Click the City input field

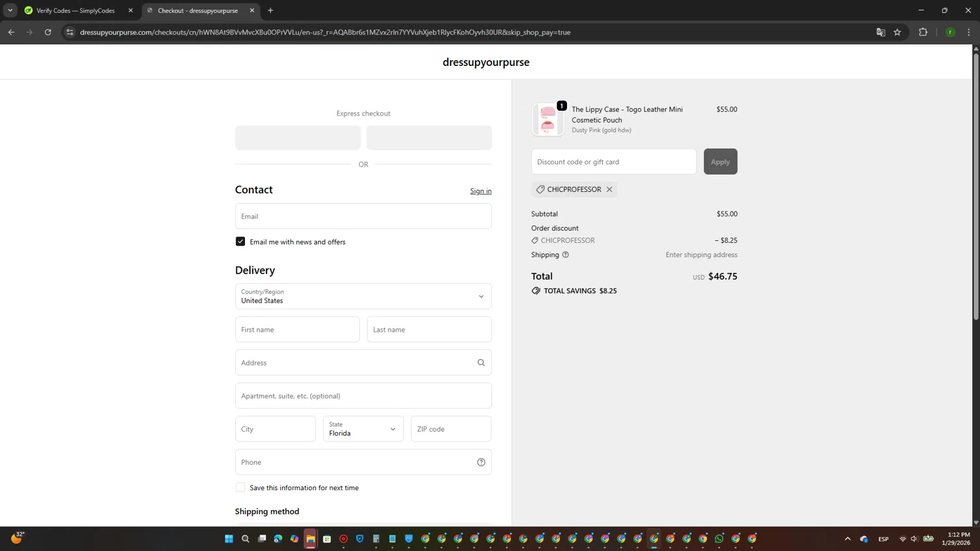click(x=276, y=429)
